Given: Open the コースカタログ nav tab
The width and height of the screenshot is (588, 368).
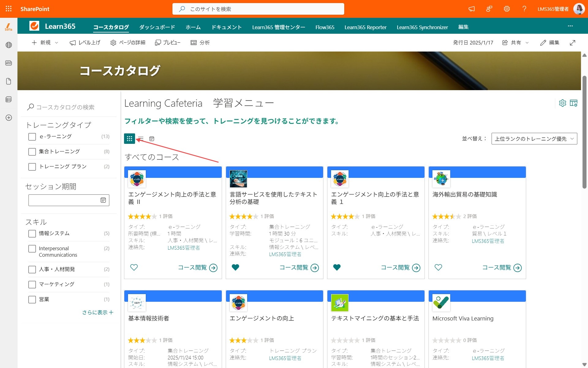Looking at the screenshot, I should pos(111,27).
